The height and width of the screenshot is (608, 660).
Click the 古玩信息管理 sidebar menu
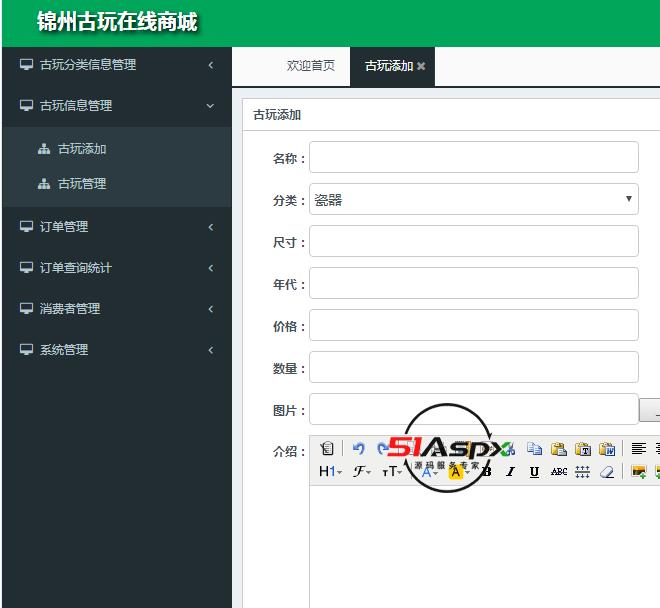117,105
